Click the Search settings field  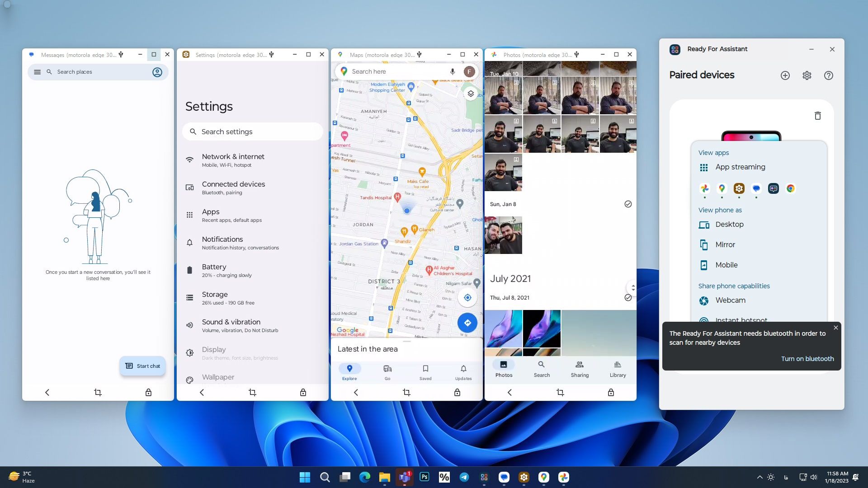pyautogui.click(x=253, y=131)
